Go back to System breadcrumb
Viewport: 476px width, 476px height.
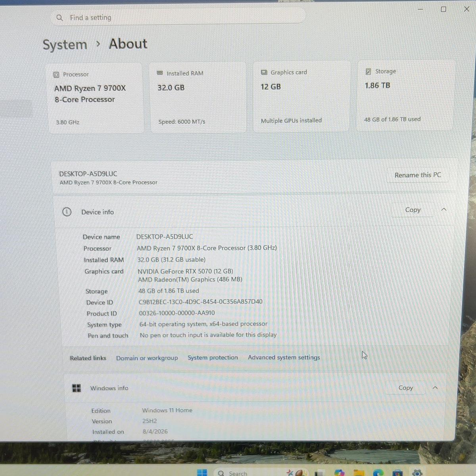pos(65,45)
